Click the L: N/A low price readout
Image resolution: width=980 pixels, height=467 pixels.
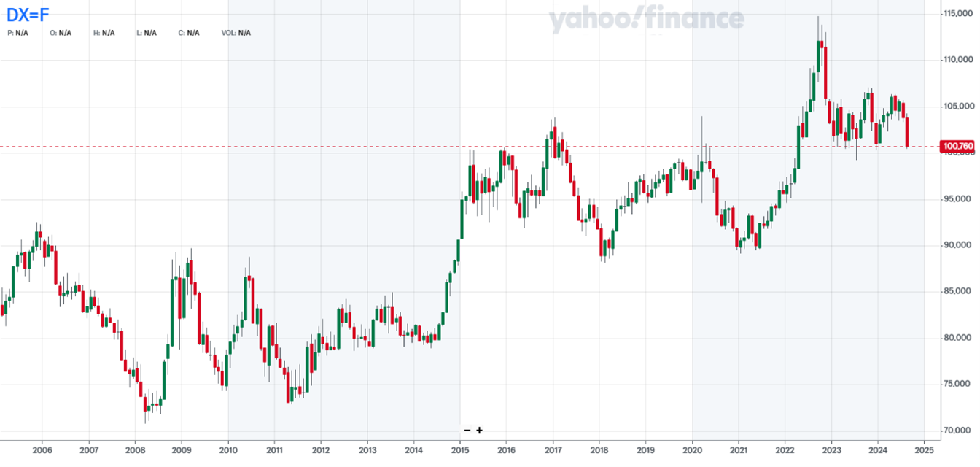pos(147,33)
